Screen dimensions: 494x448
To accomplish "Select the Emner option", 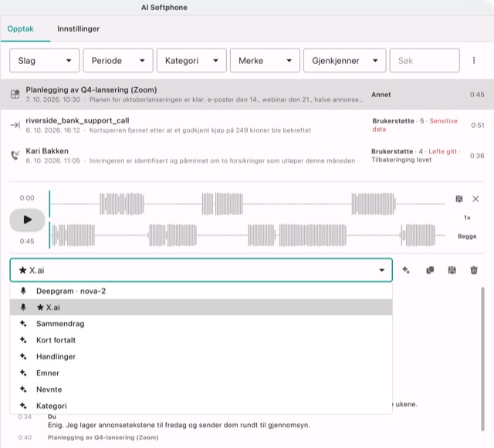I will click(x=201, y=372).
